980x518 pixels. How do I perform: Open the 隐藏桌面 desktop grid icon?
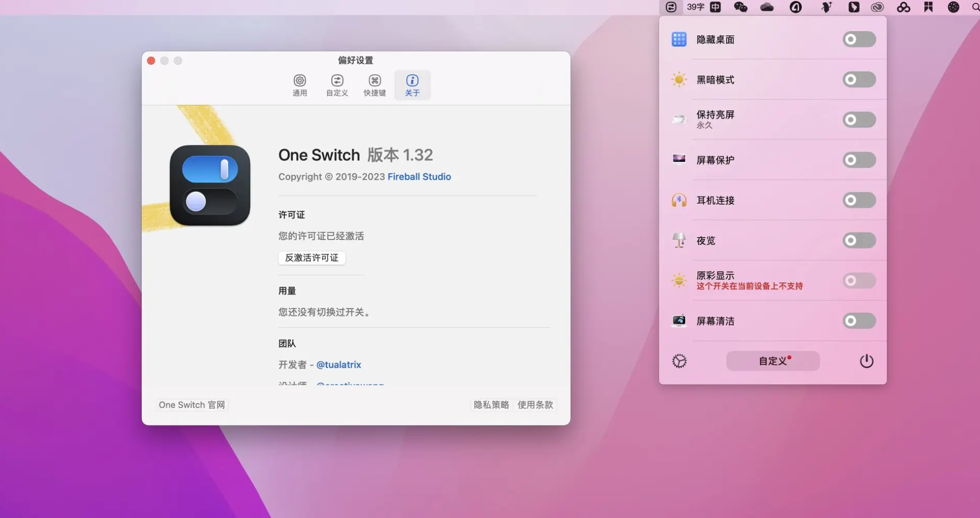coord(679,39)
